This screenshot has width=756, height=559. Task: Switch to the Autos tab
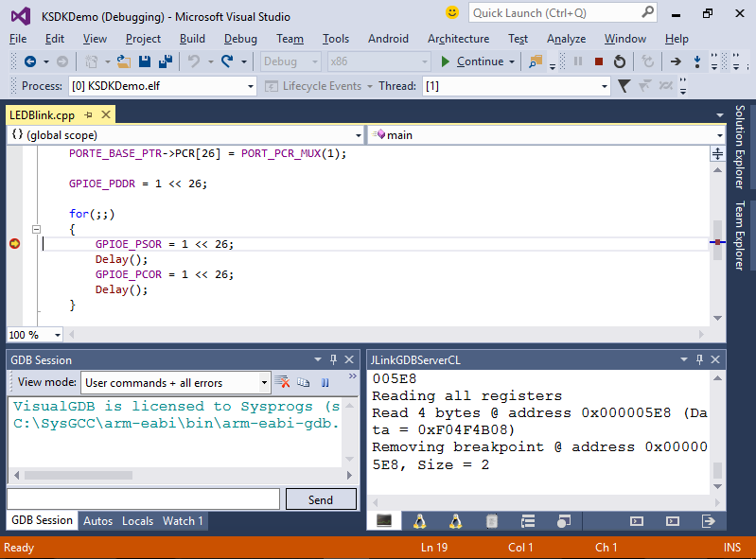point(97,521)
